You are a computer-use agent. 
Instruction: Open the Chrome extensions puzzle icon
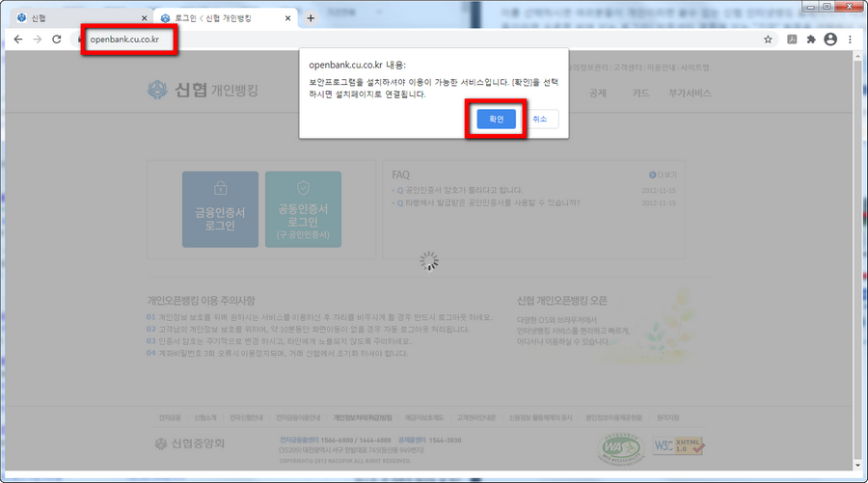(811, 40)
